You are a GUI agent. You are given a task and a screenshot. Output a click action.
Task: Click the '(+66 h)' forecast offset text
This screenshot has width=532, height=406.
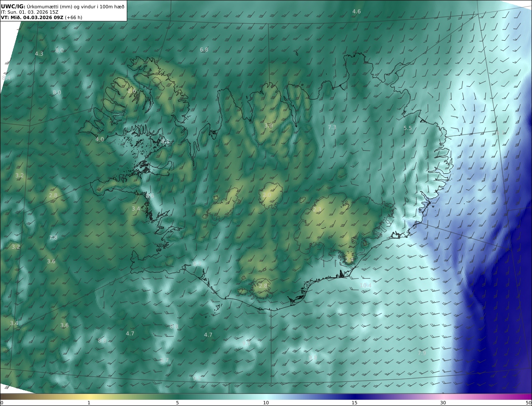(x=73, y=17)
